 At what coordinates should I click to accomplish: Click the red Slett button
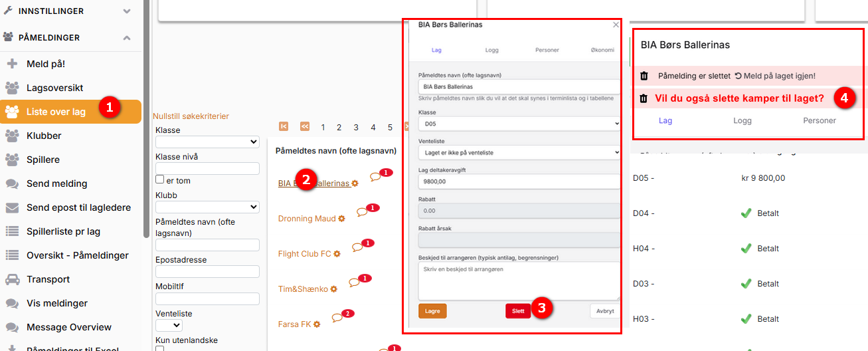pyautogui.click(x=518, y=311)
